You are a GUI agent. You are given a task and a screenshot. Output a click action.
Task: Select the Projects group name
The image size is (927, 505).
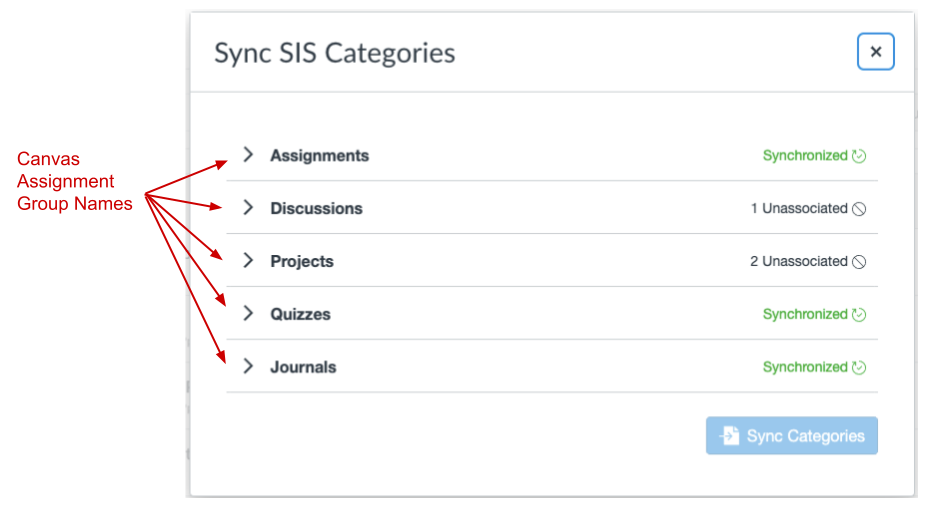coord(302,262)
